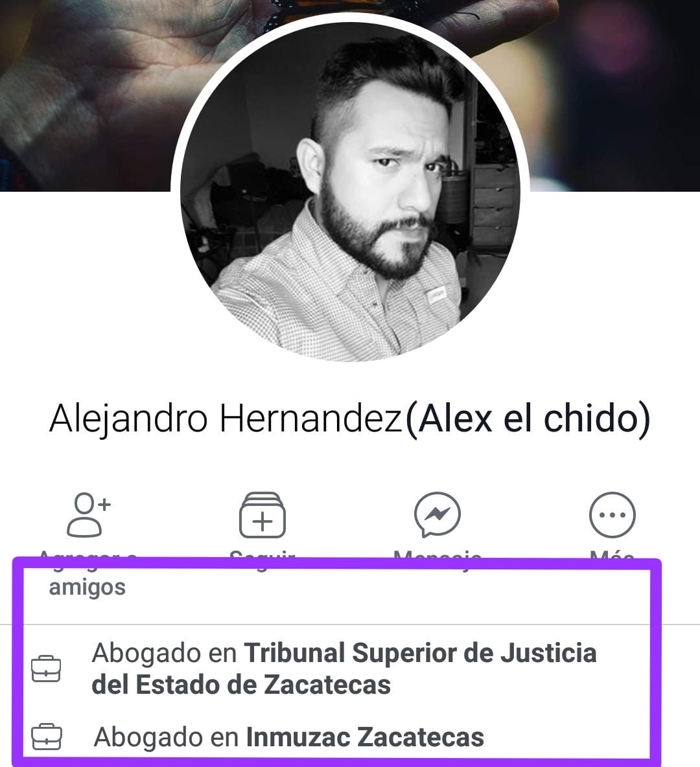Open Inmuzac Zacatecas page link
Viewport: 700px width, 767px height.
[x=365, y=737]
